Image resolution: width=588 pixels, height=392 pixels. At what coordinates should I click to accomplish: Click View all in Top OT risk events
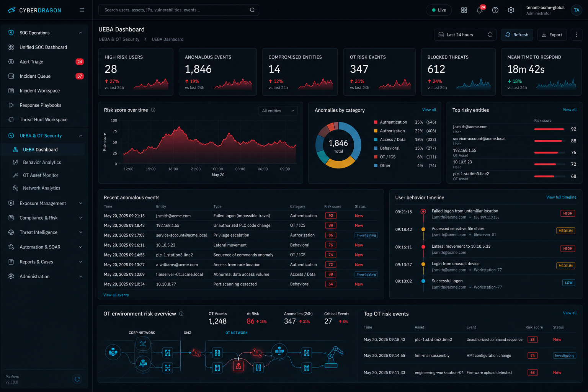coord(570,313)
